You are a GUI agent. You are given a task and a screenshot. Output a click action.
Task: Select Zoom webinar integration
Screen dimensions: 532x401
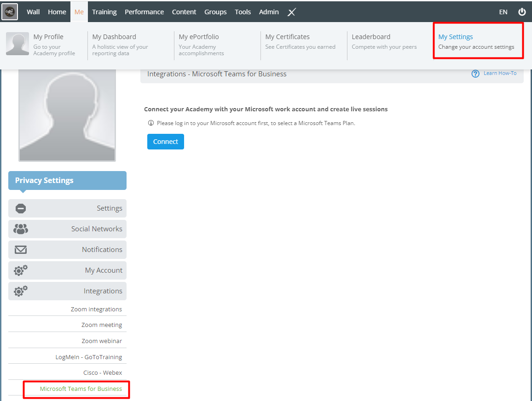[102, 341]
